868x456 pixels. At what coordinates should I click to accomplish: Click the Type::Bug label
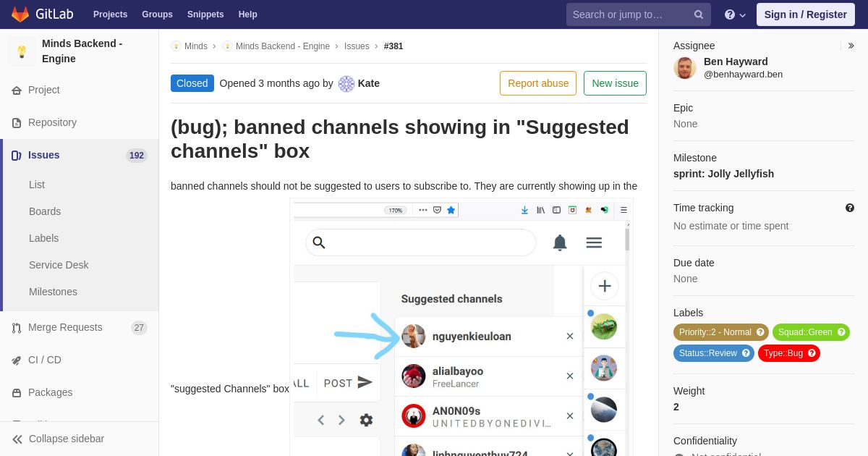pos(789,353)
